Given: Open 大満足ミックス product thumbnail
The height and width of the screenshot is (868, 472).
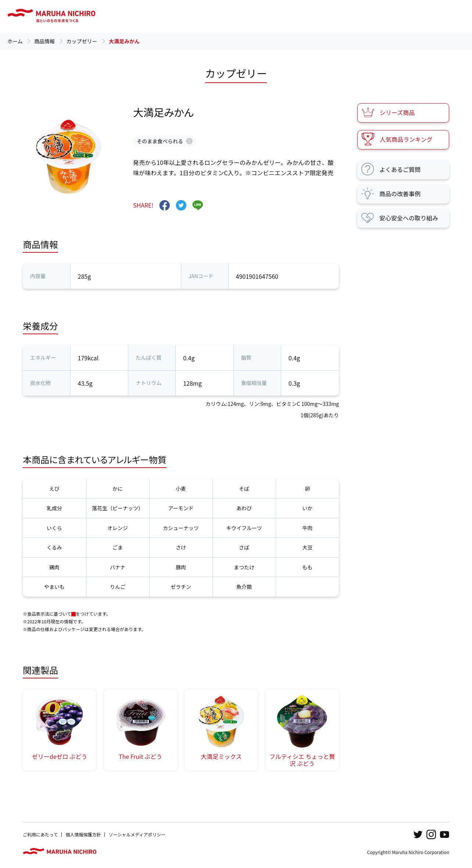Looking at the screenshot, I should (x=221, y=721).
